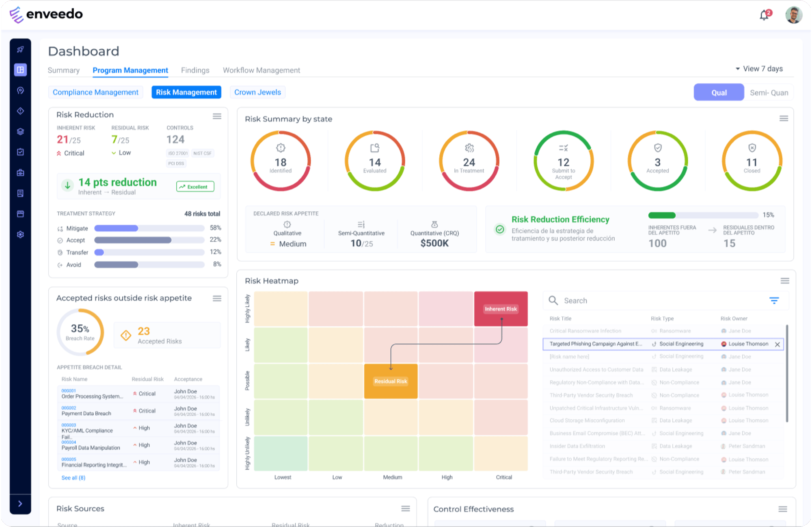Click the Transfer strategy bar

click(x=149, y=252)
